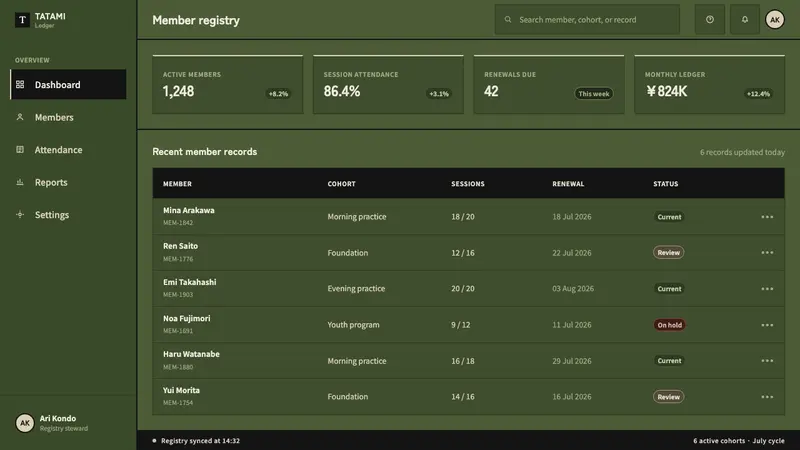Click Ari Kondo avatar in sidebar footer
Screen dimensions: 800x450
(24, 423)
